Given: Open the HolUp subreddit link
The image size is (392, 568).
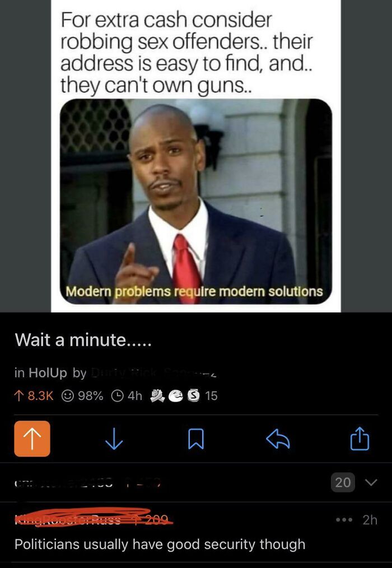Looking at the screenshot, I should (x=48, y=373).
